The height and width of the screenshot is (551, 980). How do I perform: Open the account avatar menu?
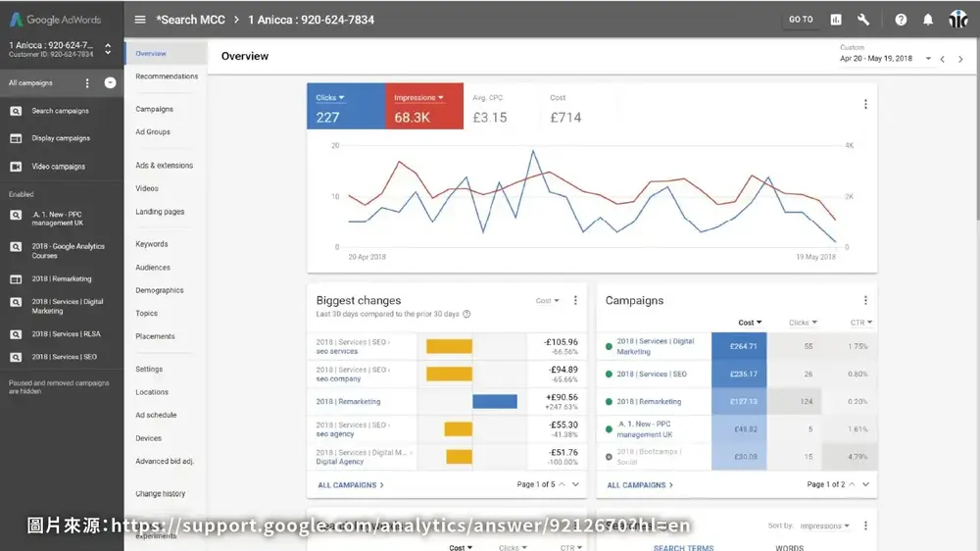[957, 20]
